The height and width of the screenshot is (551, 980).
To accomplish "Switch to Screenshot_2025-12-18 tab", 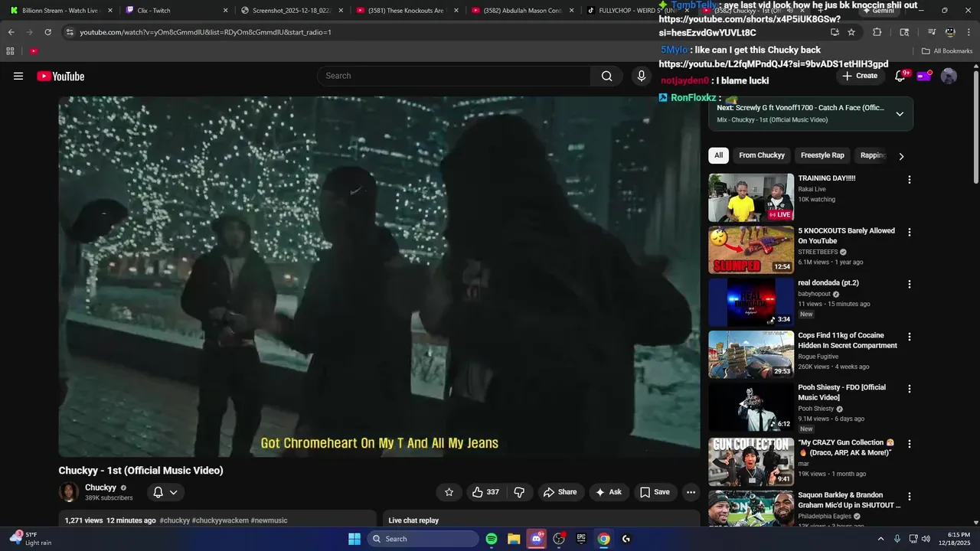I will tap(291, 11).
